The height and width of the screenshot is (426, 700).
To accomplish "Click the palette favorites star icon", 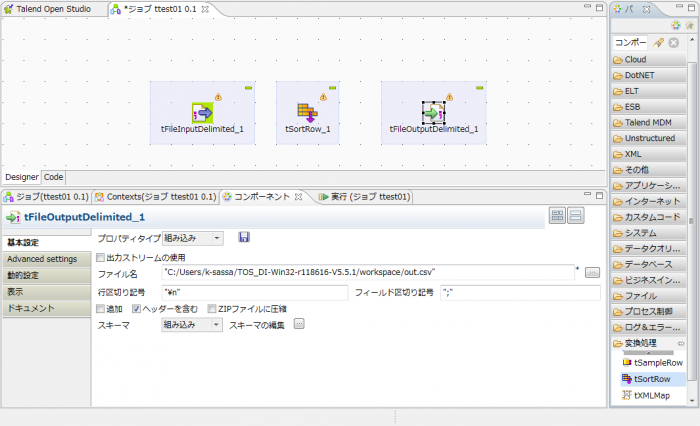I will coord(690,25).
